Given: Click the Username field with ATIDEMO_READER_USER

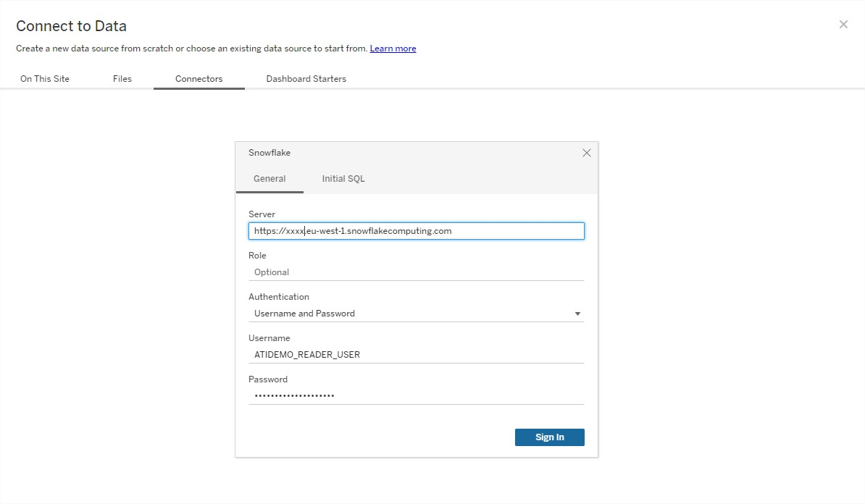Looking at the screenshot, I should coord(416,355).
